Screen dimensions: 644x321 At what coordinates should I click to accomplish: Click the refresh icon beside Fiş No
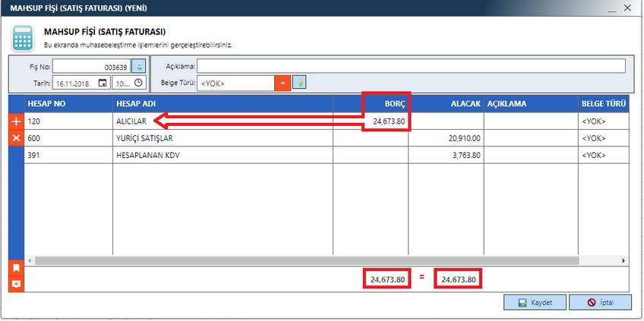pyautogui.click(x=138, y=66)
